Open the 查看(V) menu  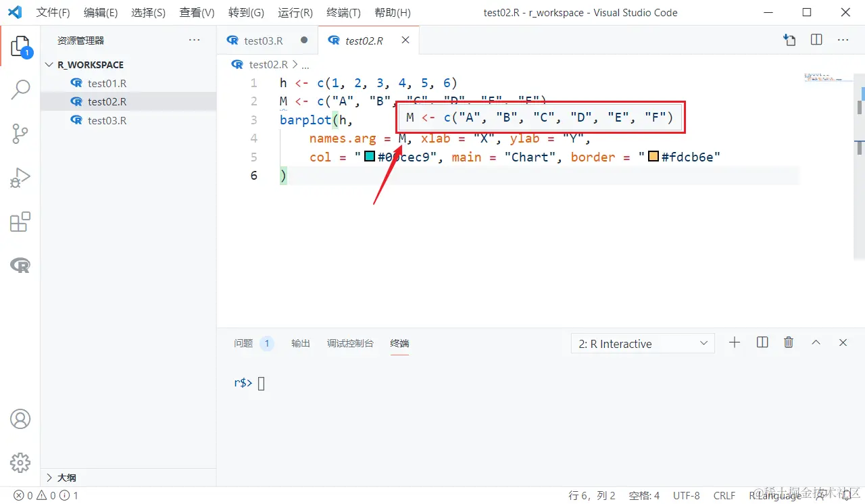[197, 13]
